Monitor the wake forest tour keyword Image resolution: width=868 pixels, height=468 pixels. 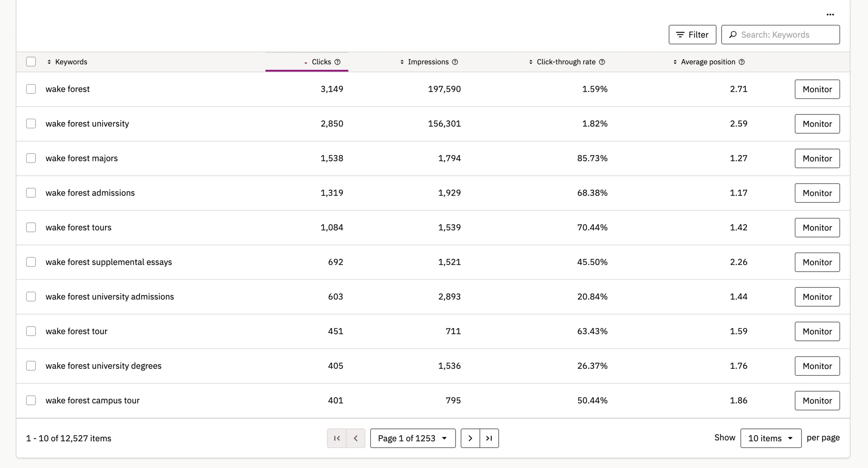817,331
